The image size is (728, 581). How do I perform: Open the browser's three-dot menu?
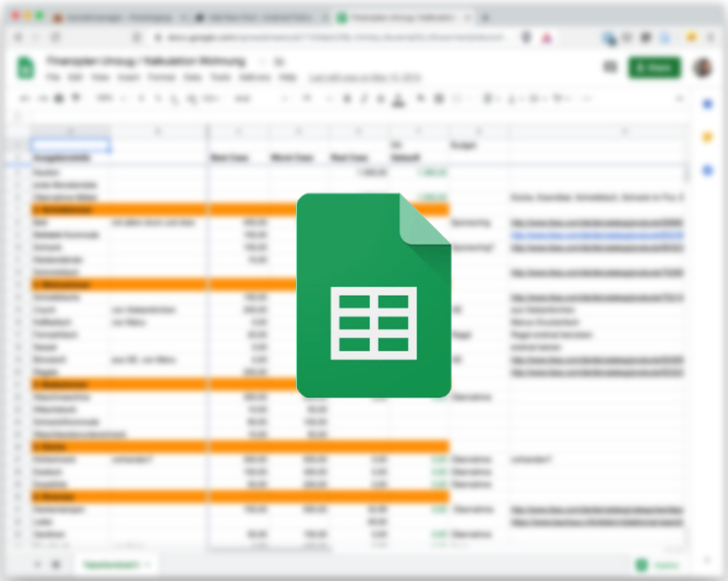pyautogui.click(x=711, y=37)
